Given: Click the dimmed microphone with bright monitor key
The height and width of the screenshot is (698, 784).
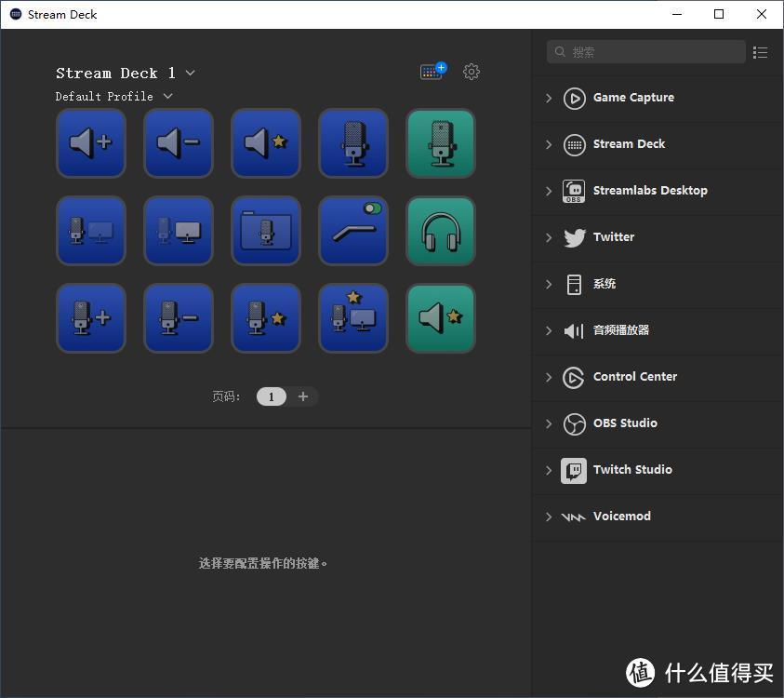Looking at the screenshot, I should pyautogui.click(x=179, y=231).
